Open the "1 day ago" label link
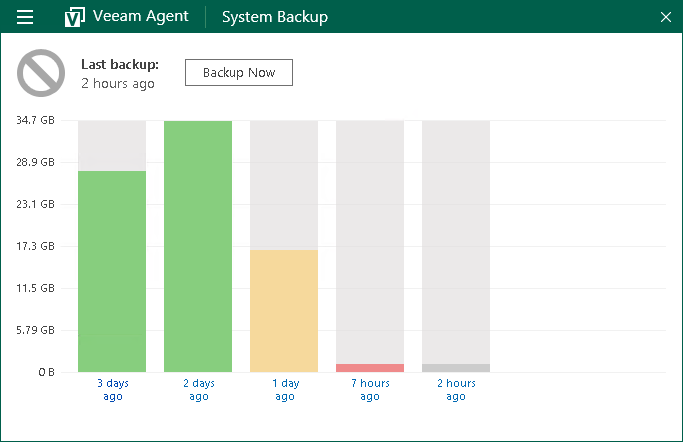The image size is (683, 442). coord(284,389)
